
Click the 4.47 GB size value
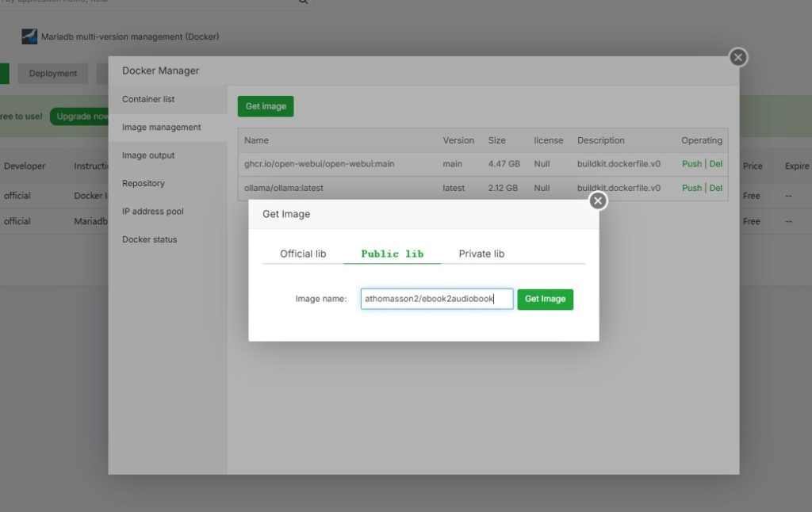[x=504, y=163]
